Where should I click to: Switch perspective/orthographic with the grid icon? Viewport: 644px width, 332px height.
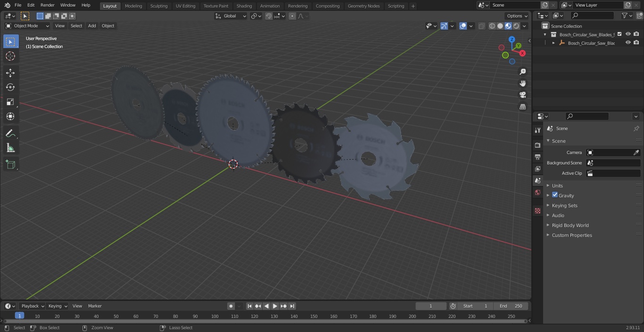pos(522,107)
